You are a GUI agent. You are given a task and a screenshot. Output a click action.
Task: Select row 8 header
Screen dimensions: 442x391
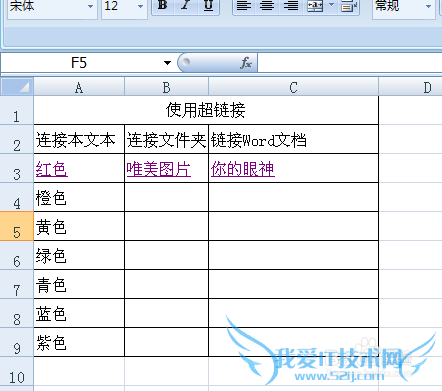pos(17,313)
